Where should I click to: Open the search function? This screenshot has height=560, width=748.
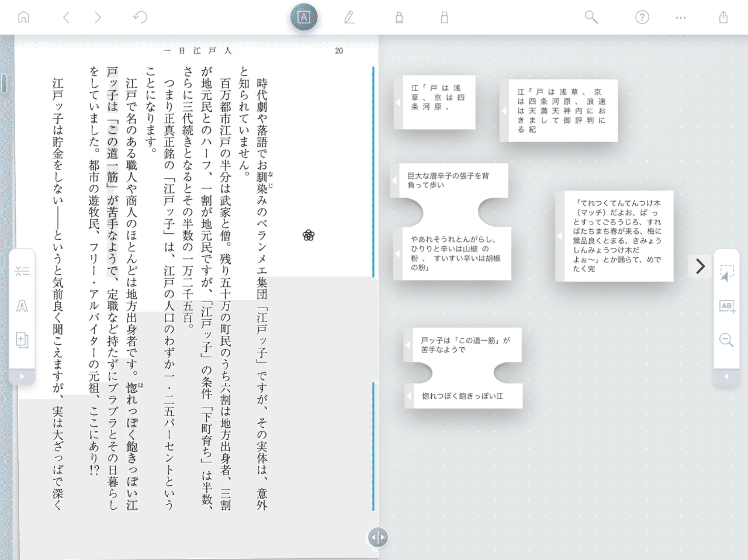591,18
